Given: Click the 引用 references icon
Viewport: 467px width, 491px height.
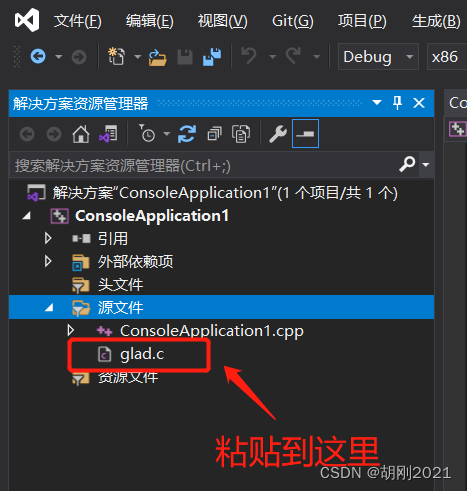Looking at the screenshot, I should point(81,239).
